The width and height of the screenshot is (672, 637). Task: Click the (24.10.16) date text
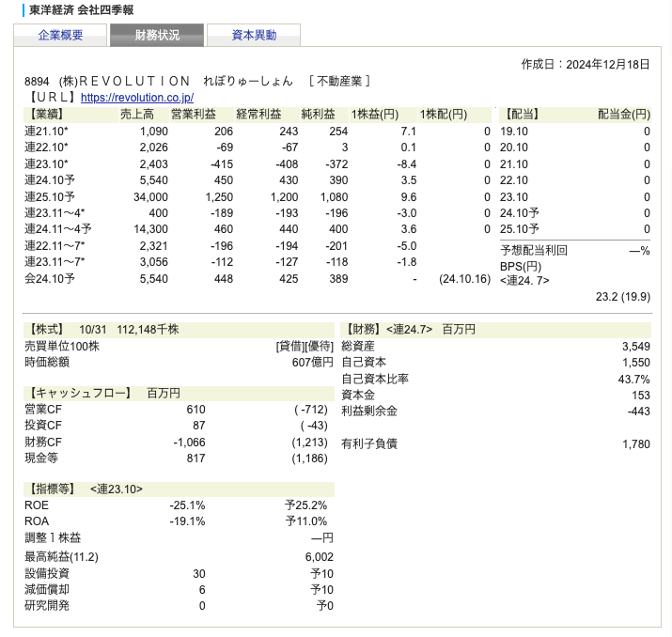point(464,279)
